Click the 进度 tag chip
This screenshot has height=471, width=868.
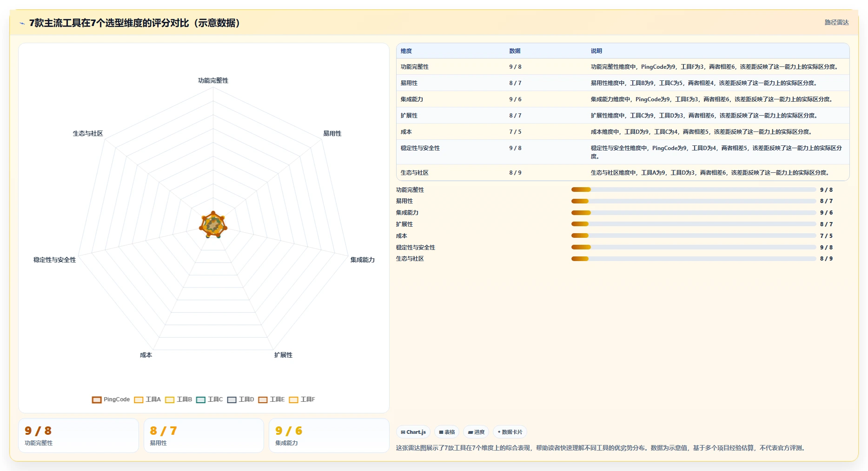(476, 432)
